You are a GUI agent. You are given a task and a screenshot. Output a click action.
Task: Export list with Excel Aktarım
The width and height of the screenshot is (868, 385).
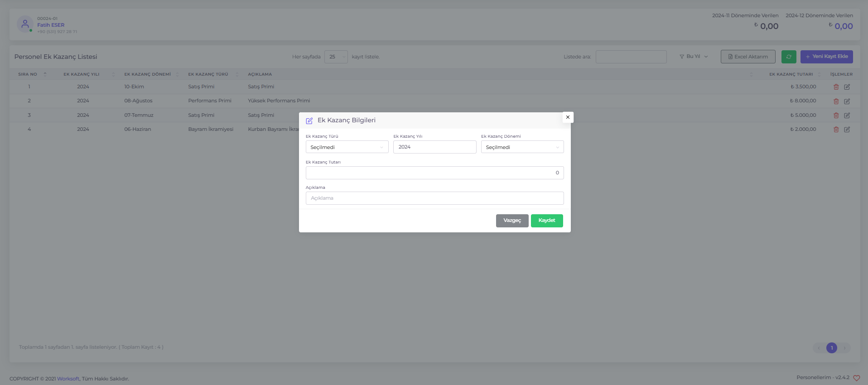click(748, 57)
